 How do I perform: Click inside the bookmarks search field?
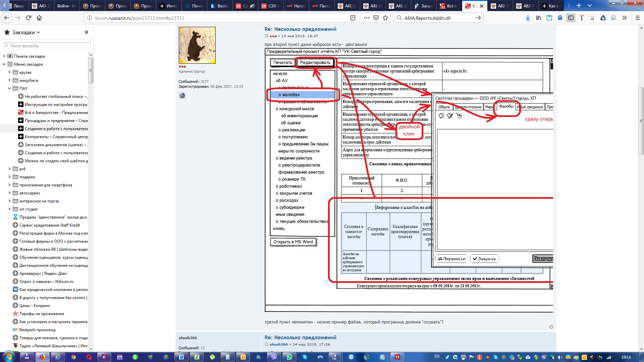(47, 46)
